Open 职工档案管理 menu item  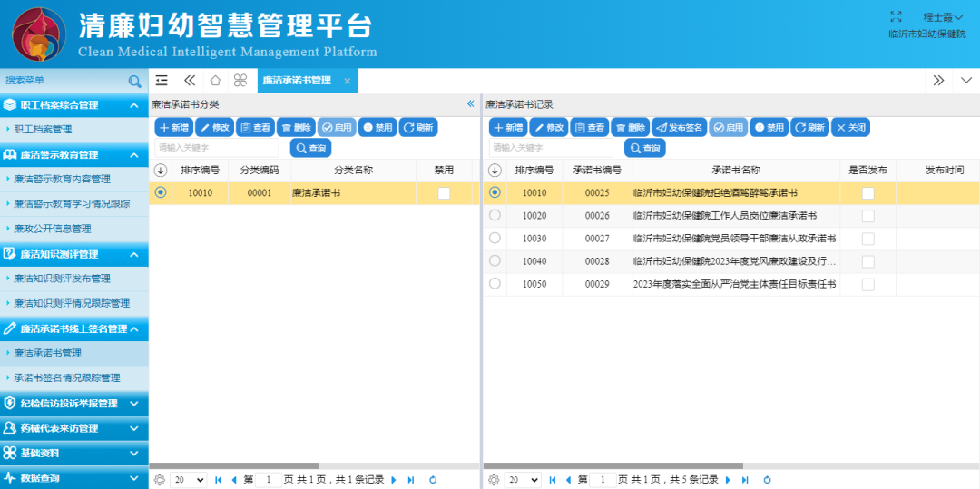pos(74,129)
